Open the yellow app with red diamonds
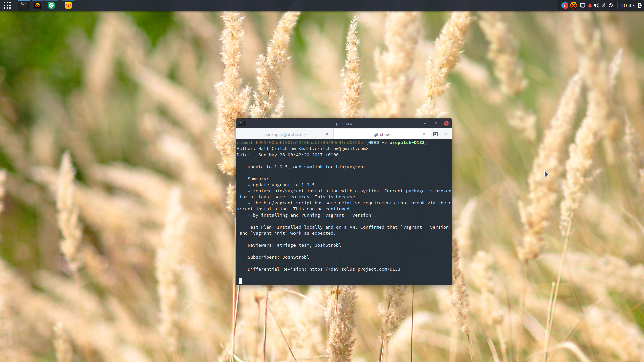644x362 pixels. coord(68,5)
